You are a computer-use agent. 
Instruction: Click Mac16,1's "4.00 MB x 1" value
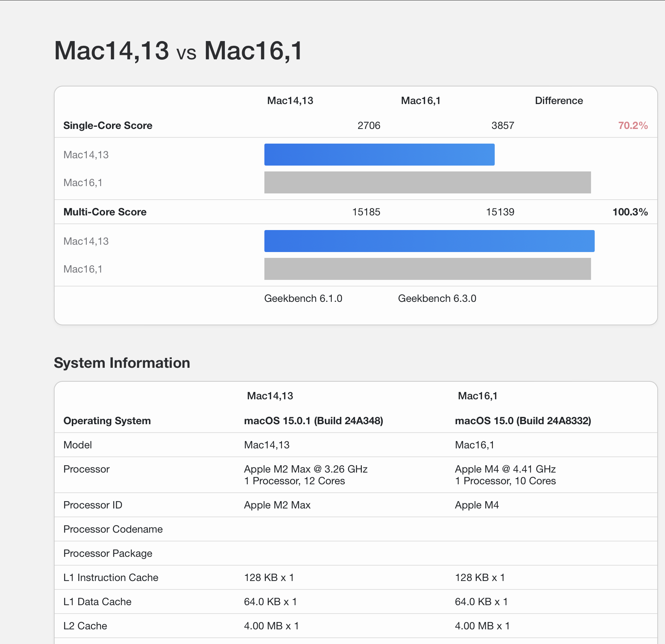pyautogui.click(x=482, y=626)
